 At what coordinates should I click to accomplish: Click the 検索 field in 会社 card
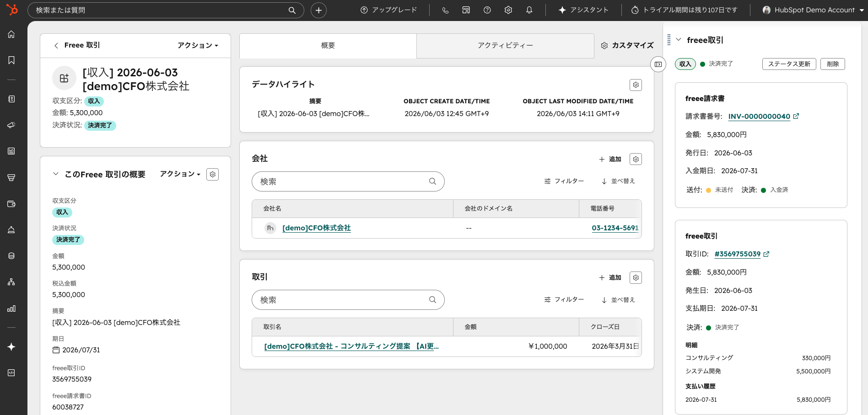[348, 181]
